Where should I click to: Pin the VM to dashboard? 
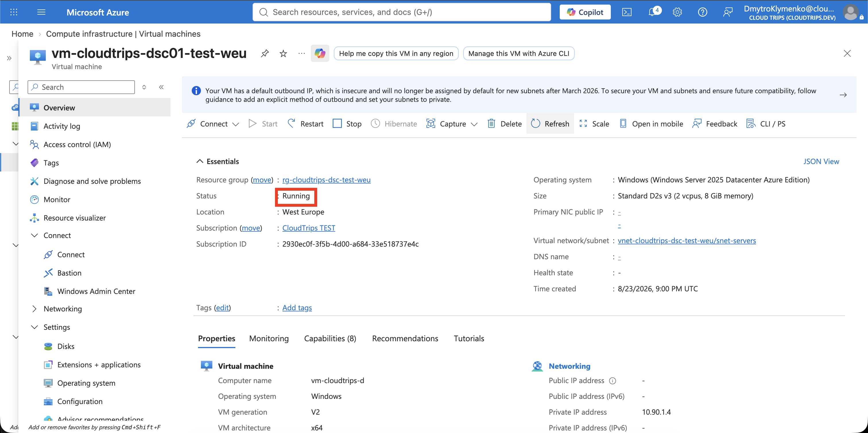[265, 53]
